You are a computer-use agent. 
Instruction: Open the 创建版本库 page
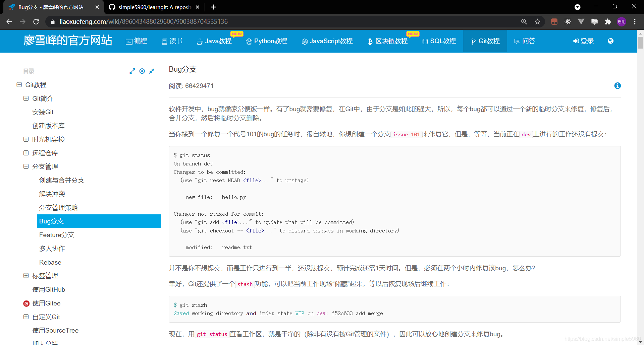pyautogui.click(x=48, y=126)
